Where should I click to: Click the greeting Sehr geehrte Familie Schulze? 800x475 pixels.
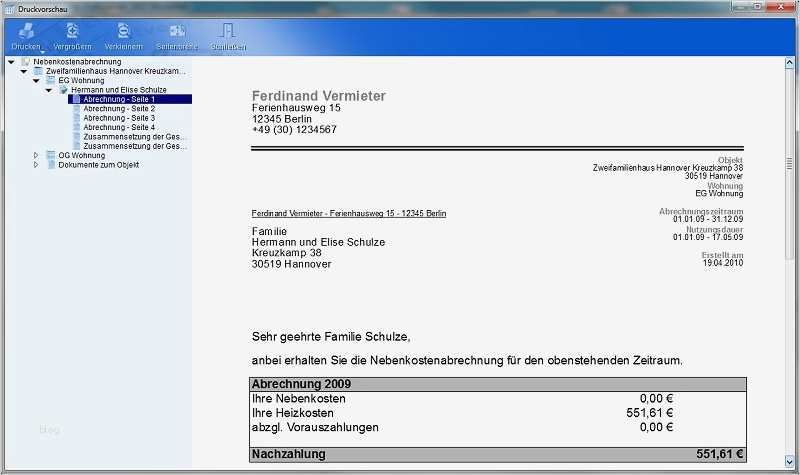pos(331,337)
